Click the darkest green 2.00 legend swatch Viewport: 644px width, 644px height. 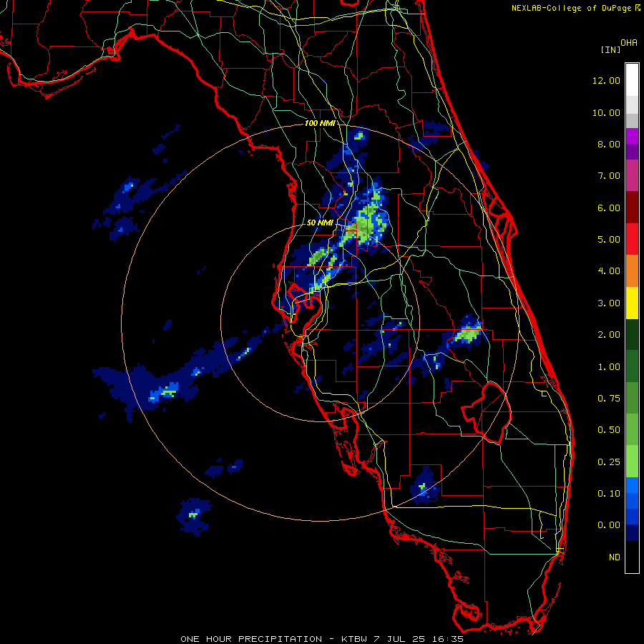pos(632,334)
